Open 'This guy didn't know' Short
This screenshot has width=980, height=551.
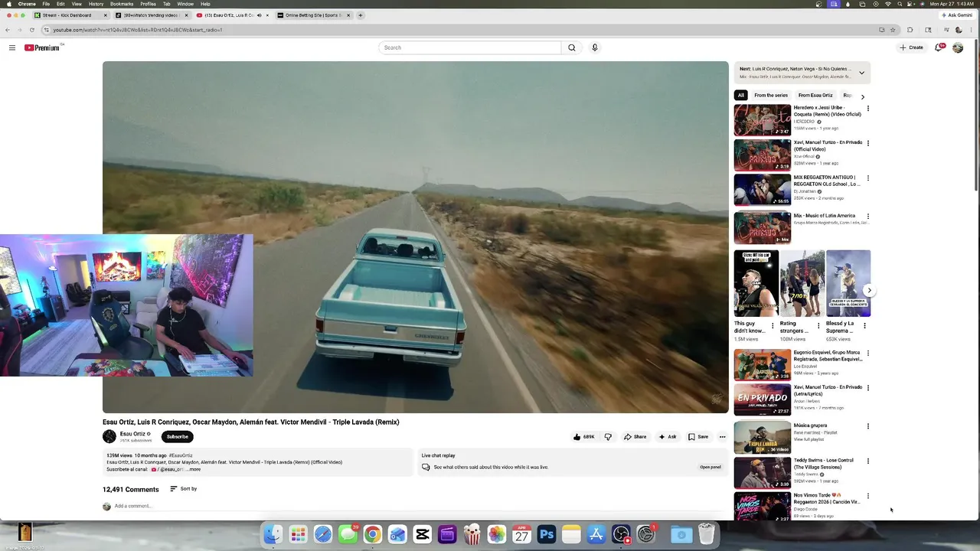point(756,283)
